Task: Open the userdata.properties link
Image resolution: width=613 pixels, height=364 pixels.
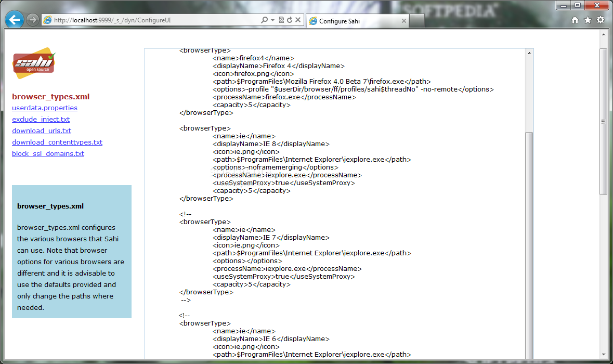Action: coord(45,108)
